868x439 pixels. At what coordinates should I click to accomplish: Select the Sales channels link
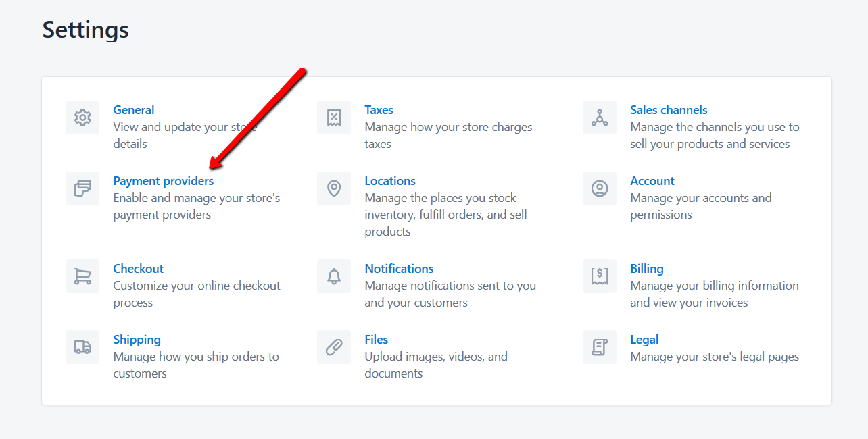point(669,110)
